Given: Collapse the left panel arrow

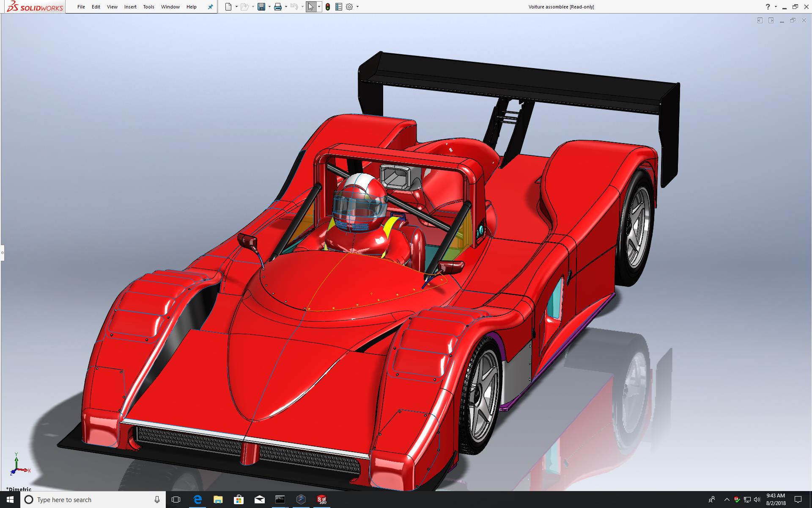Looking at the screenshot, I should click(x=760, y=20).
